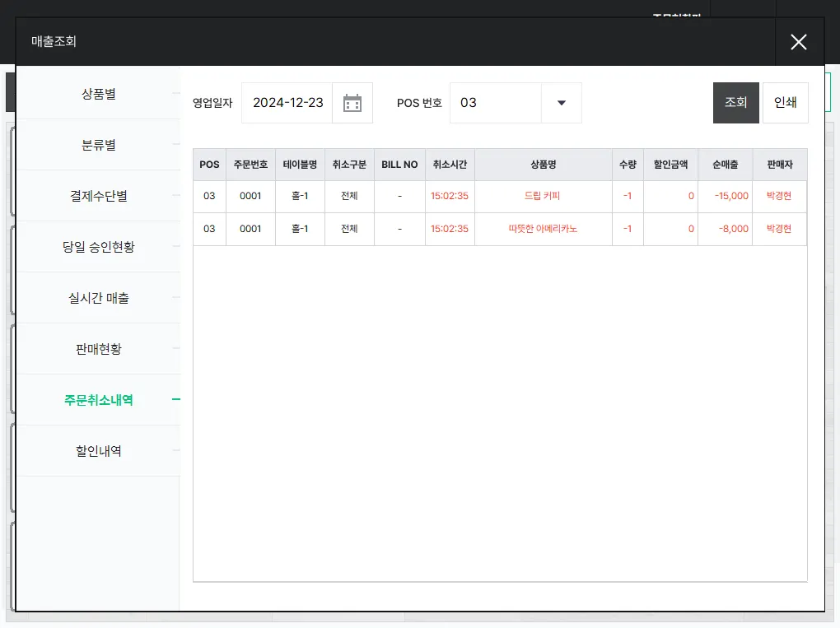Click the 조회 search button
This screenshot has height=628, width=840.
[x=735, y=102]
